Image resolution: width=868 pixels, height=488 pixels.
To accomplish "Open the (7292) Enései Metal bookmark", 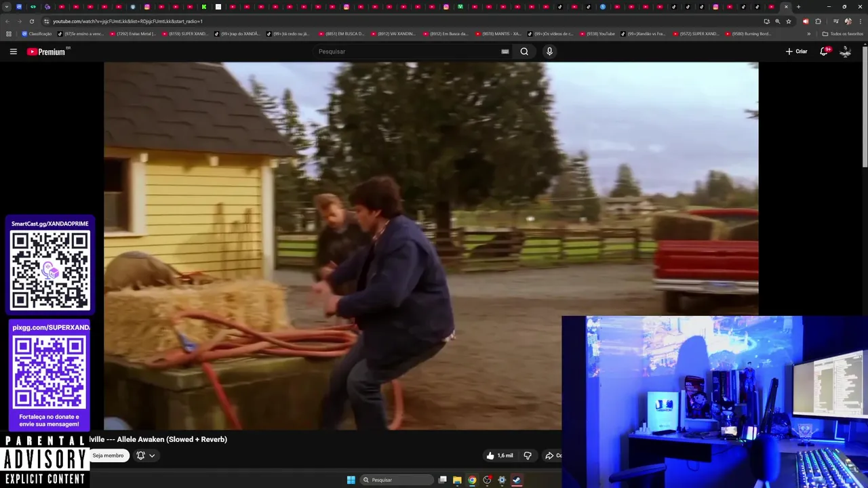I will tap(133, 34).
